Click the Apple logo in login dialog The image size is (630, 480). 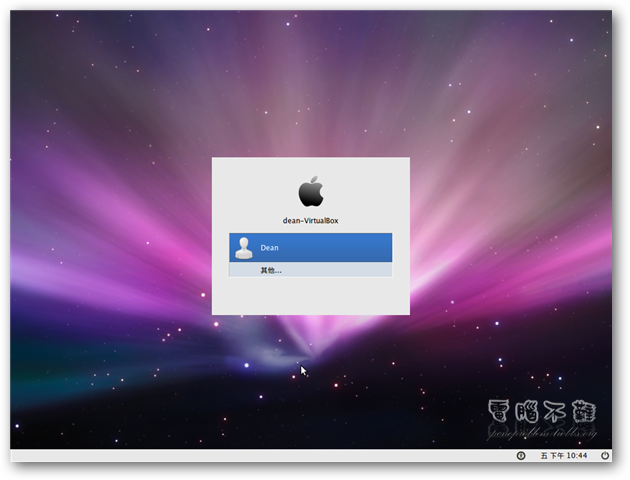coord(311,191)
